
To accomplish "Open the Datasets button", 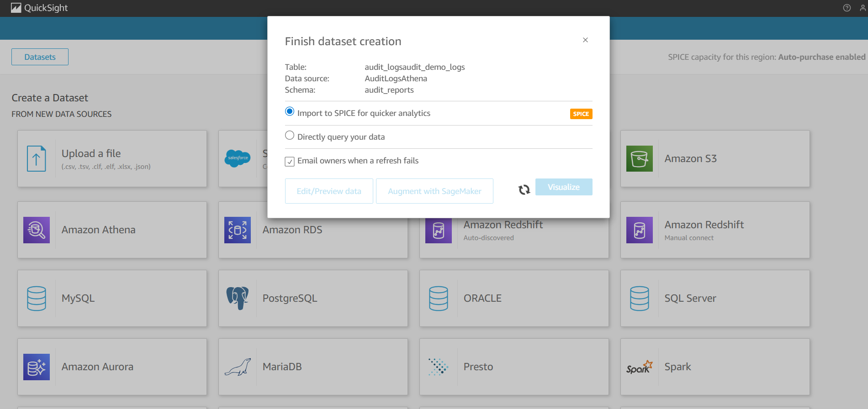I will [x=40, y=57].
